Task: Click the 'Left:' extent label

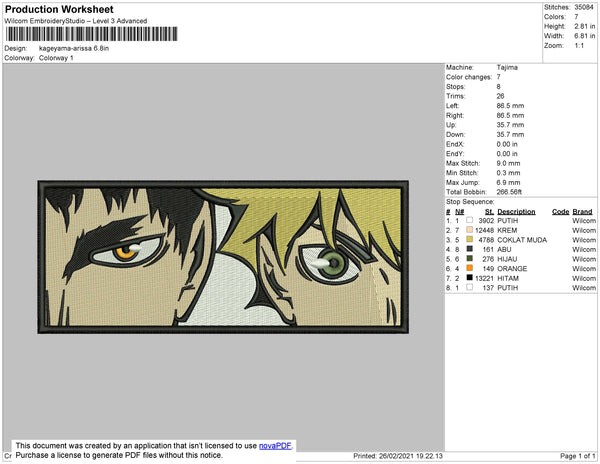Action: pos(452,106)
